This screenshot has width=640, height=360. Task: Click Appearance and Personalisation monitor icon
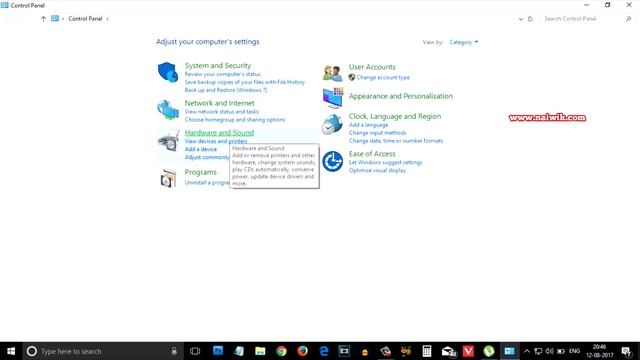click(333, 98)
